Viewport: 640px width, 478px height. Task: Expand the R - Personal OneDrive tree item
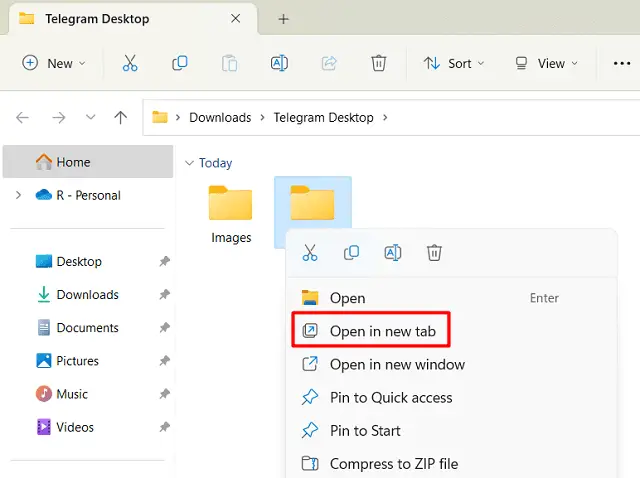point(18,195)
